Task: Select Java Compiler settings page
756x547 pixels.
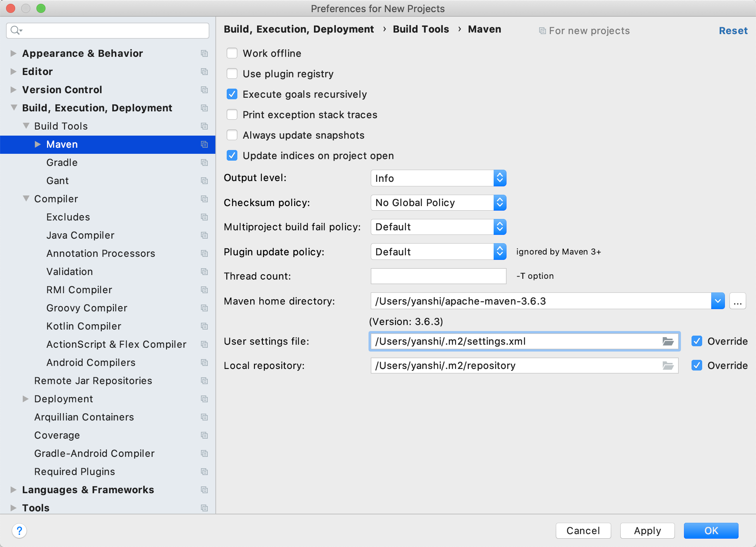Action: coord(80,235)
